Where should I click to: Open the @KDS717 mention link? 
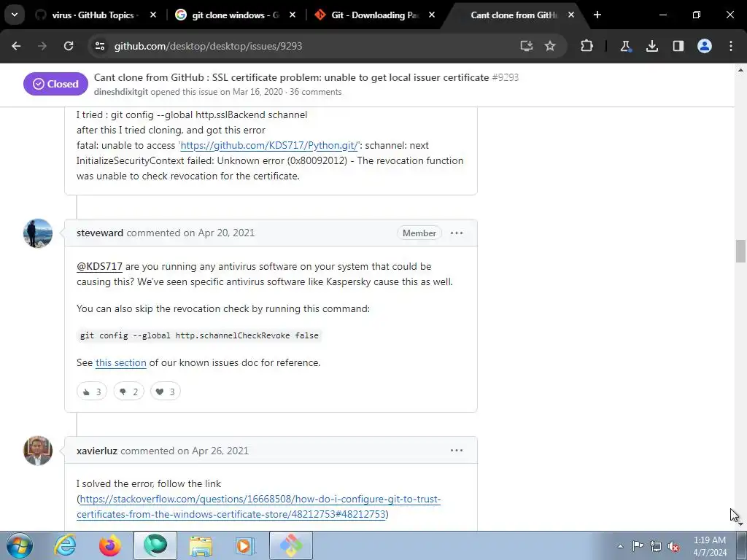99,267
